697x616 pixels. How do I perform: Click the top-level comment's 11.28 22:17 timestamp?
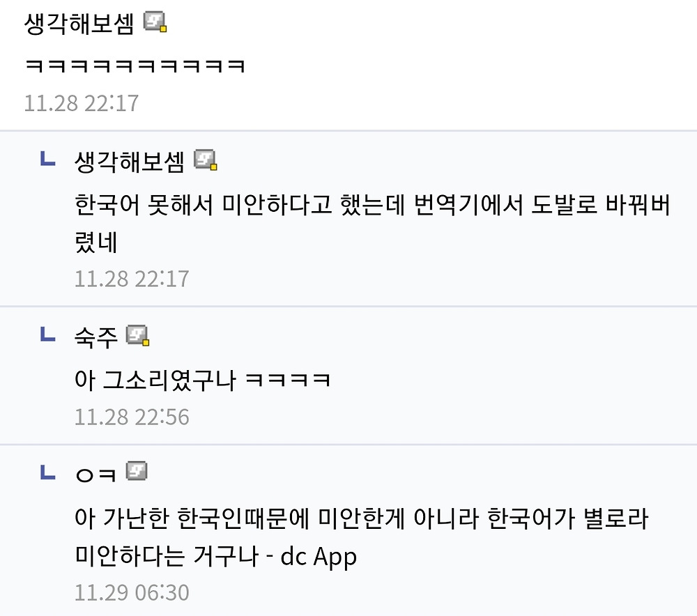tap(82, 103)
